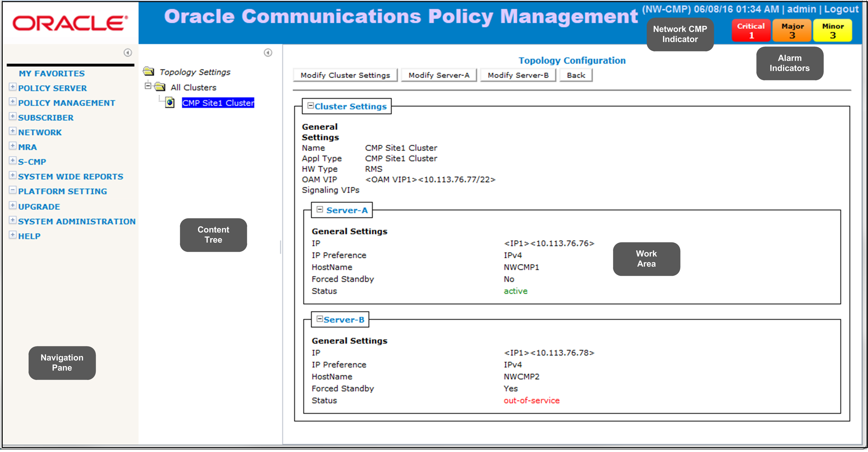Open the MY FAVORITES menu item
This screenshot has height=452, width=868.
click(52, 73)
